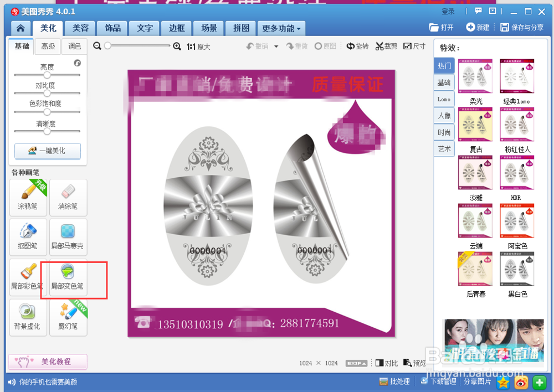Switch to the 调色 color panel
The image size is (554, 392).
[74, 47]
